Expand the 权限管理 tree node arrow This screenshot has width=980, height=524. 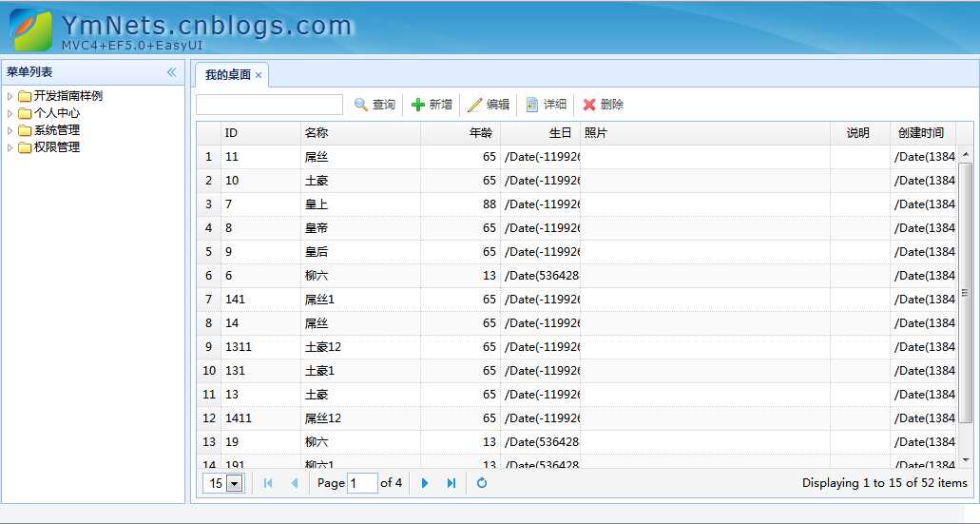point(10,147)
